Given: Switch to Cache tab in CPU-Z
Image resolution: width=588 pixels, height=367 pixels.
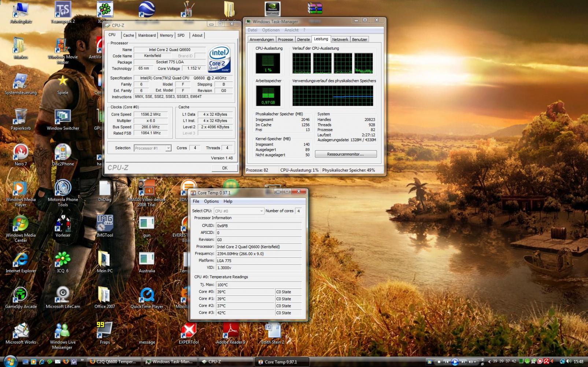Looking at the screenshot, I should tap(129, 35).
